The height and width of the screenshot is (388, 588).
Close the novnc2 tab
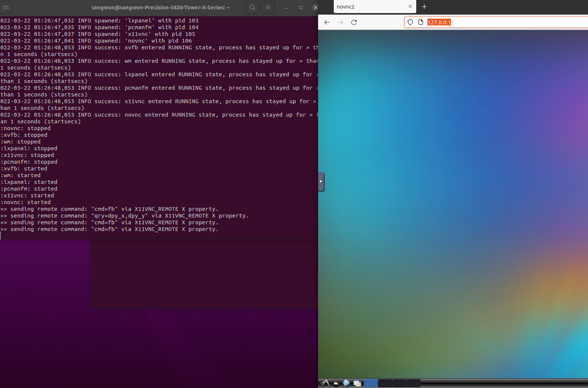pyautogui.click(x=410, y=7)
